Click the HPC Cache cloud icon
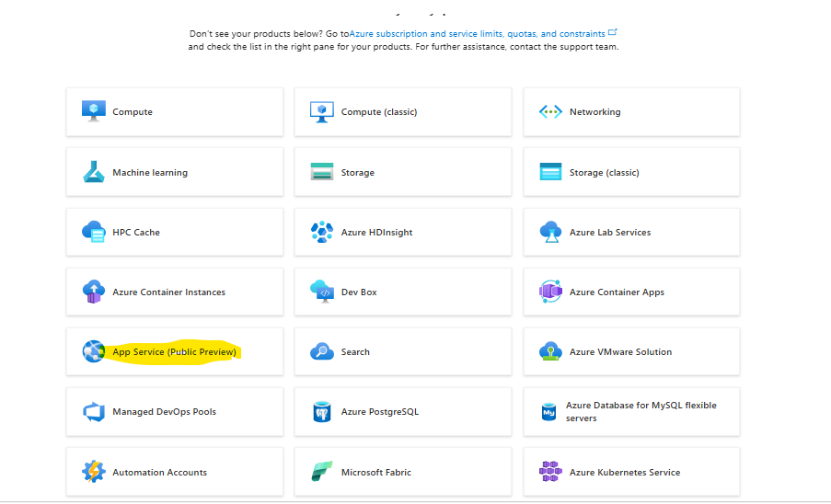Screen dimensions: 831x504 (93, 232)
